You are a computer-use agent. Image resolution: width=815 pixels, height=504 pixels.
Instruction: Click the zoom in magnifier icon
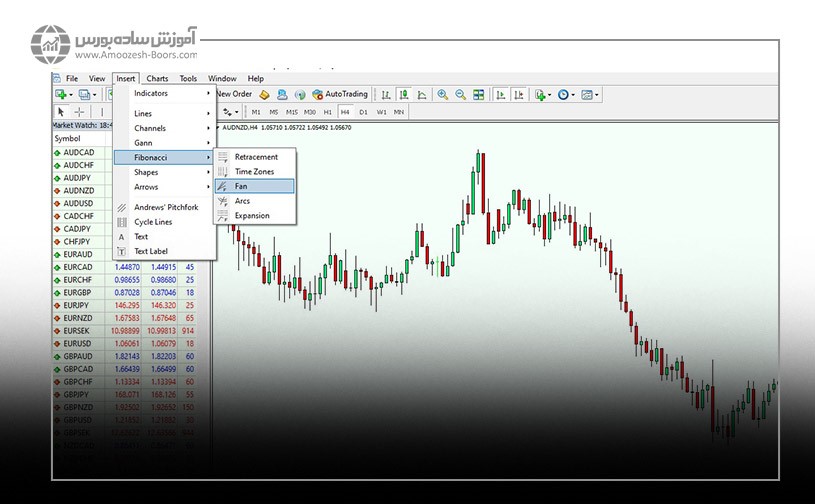click(x=443, y=95)
